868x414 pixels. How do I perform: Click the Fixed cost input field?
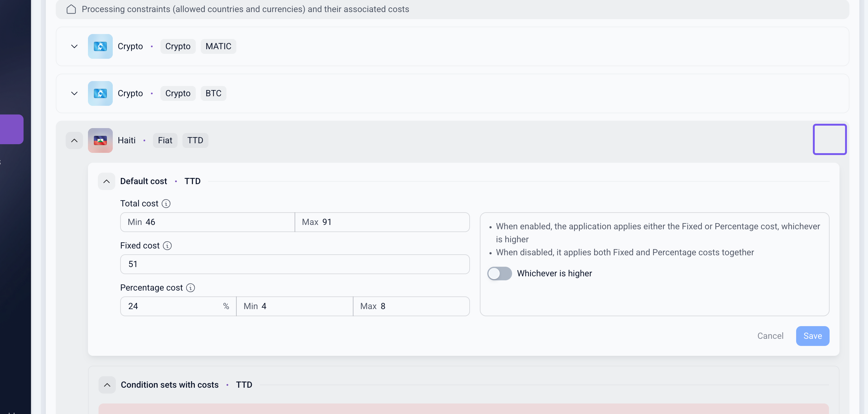click(x=295, y=264)
